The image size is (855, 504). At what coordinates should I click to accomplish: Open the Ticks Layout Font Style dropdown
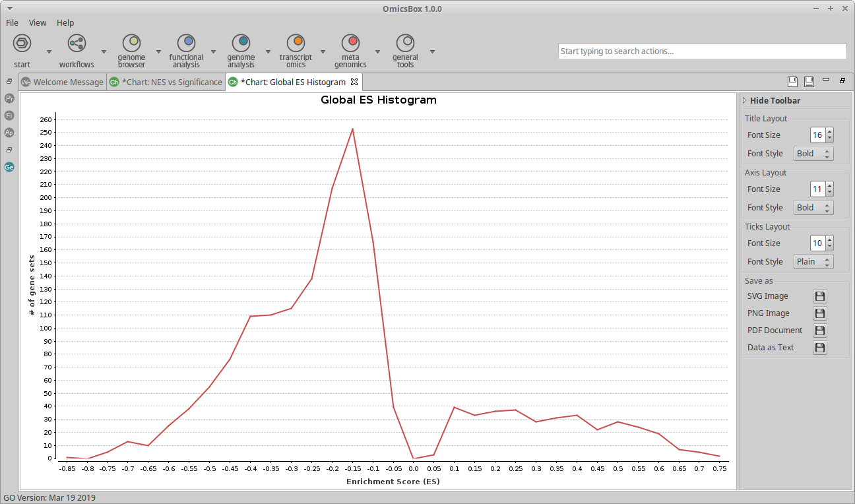click(813, 262)
